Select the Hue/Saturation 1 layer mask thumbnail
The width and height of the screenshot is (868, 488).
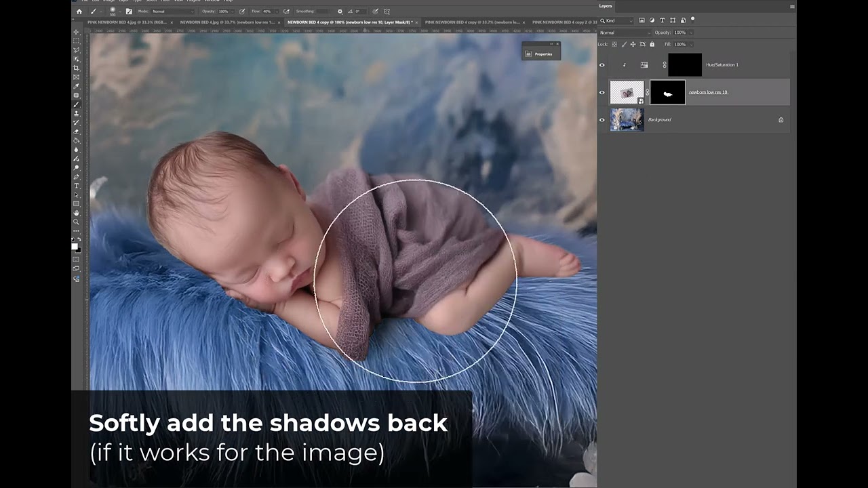pos(685,65)
